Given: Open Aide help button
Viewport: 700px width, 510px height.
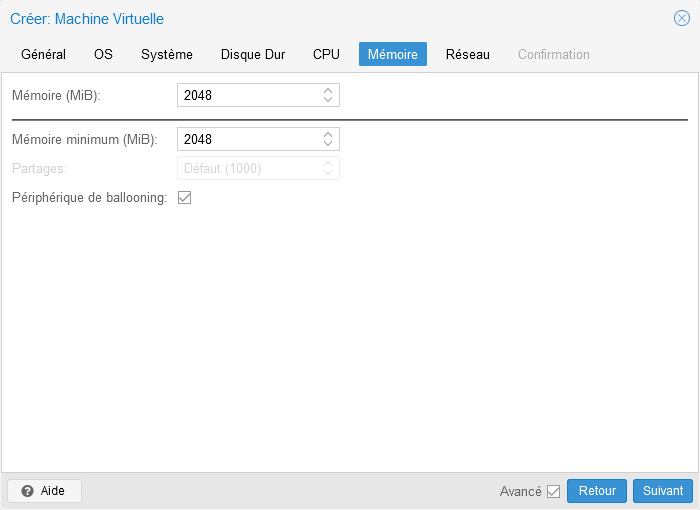Looking at the screenshot, I should [44, 491].
